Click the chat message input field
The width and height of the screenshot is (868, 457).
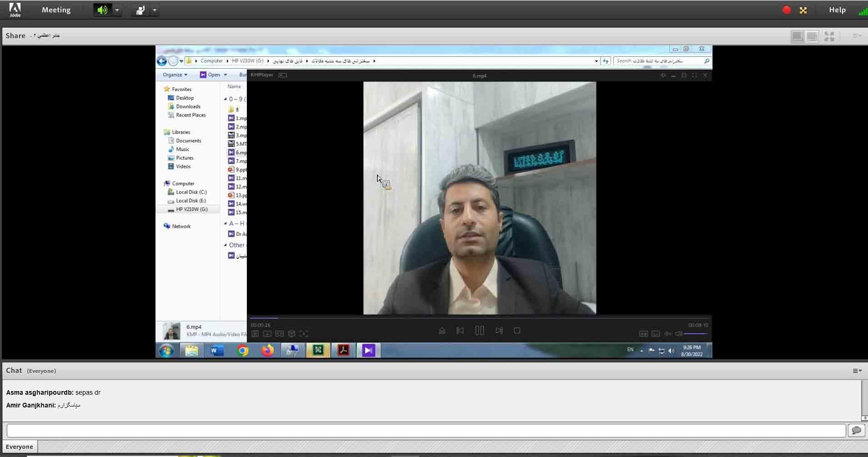click(426, 430)
